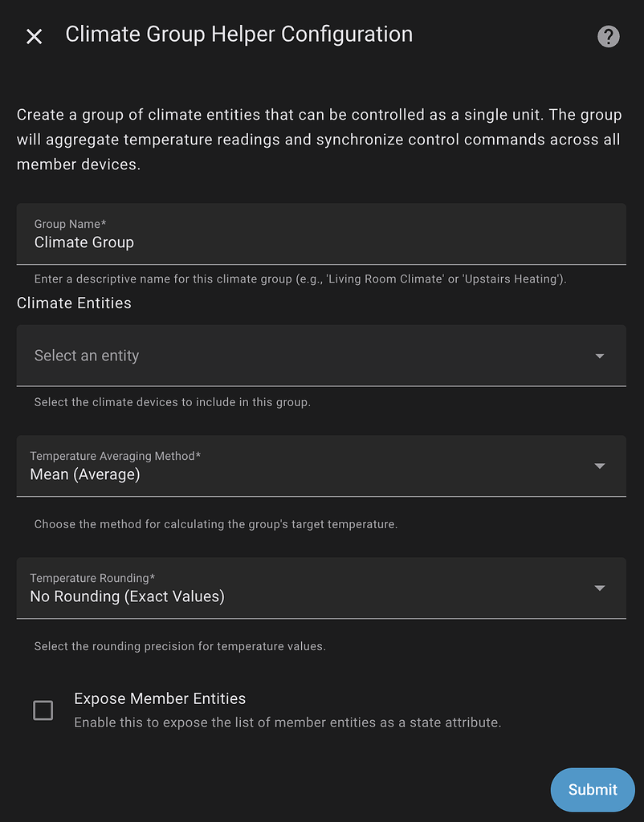
Task: Submit the climate group configuration
Action: pyautogui.click(x=593, y=790)
